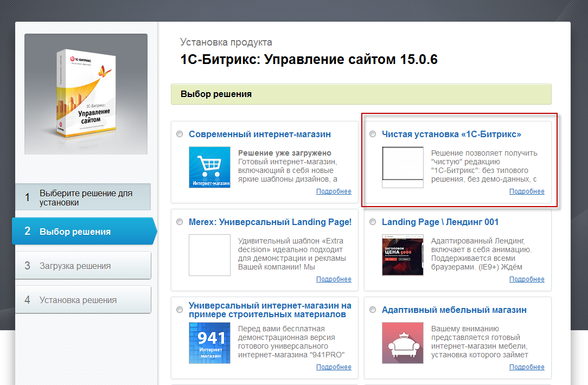Click the Выбор решения green header bar
Screen dimensions: 588x385
[x=361, y=94]
